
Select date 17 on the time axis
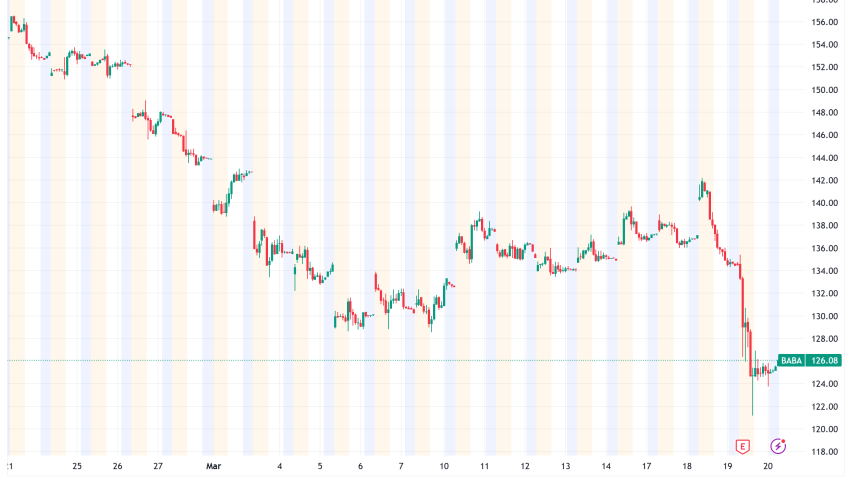[x=647, y=466]
